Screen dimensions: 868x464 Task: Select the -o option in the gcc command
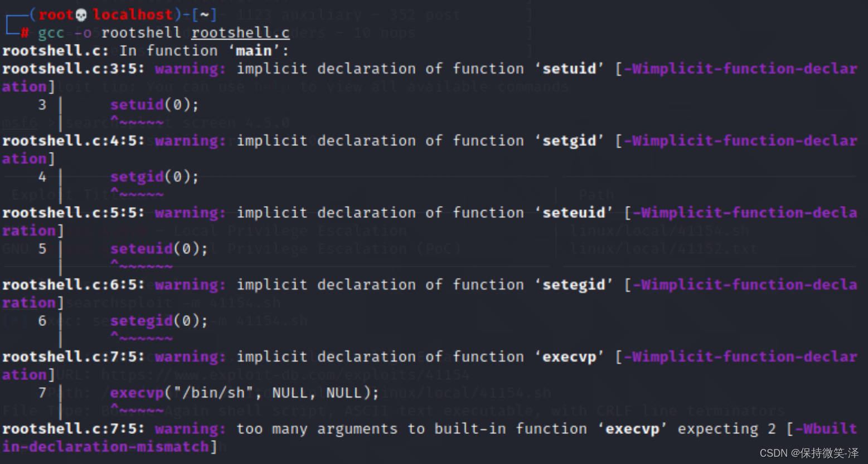pyautogui.click(x=83, y=33)
